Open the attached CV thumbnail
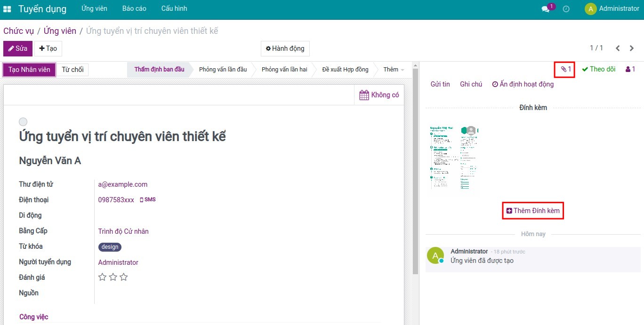The height and width of the screenshot is (325, 644). point(453,158)
